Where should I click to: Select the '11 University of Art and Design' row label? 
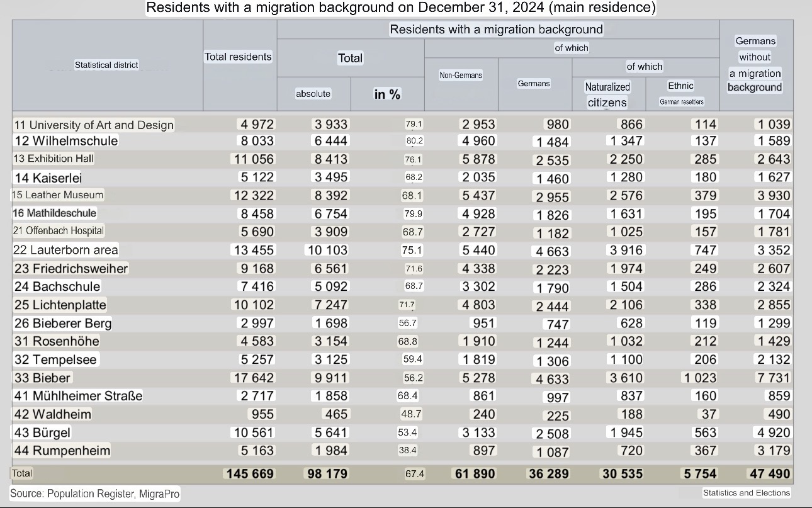coord(94,125)
